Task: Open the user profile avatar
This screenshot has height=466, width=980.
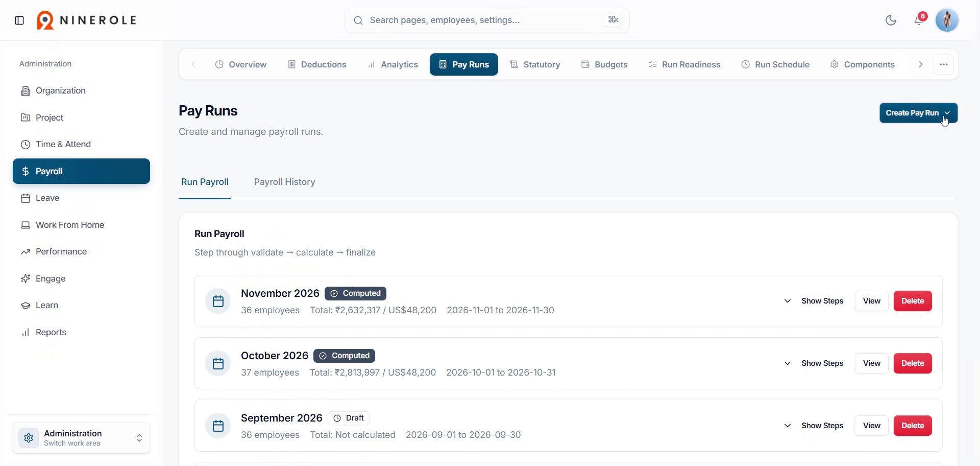Action: [947, 20]
